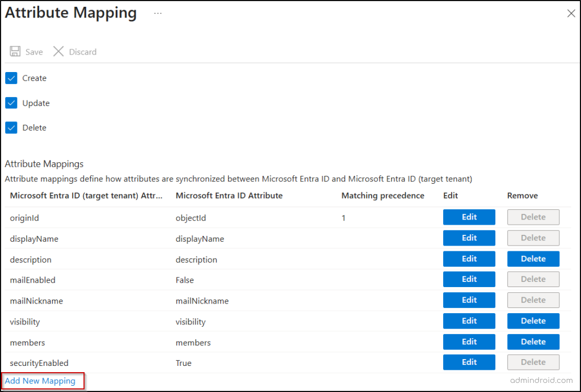Close the Attribute Mapping panel
581x392 pixels.
(571, 13)
